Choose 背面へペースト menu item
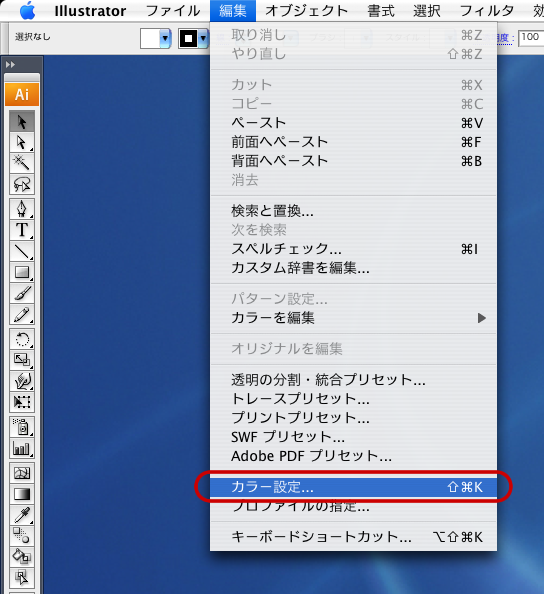 (x=353, y=161)
